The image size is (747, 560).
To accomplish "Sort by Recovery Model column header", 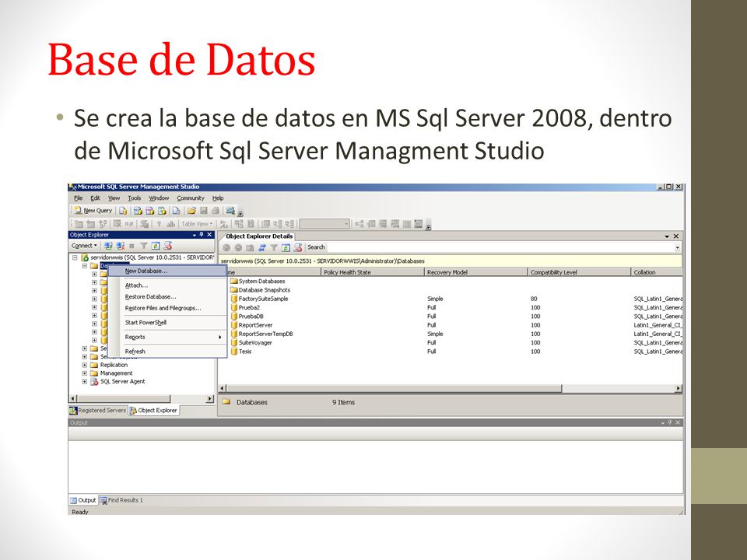I will click(x=476, y=272).
